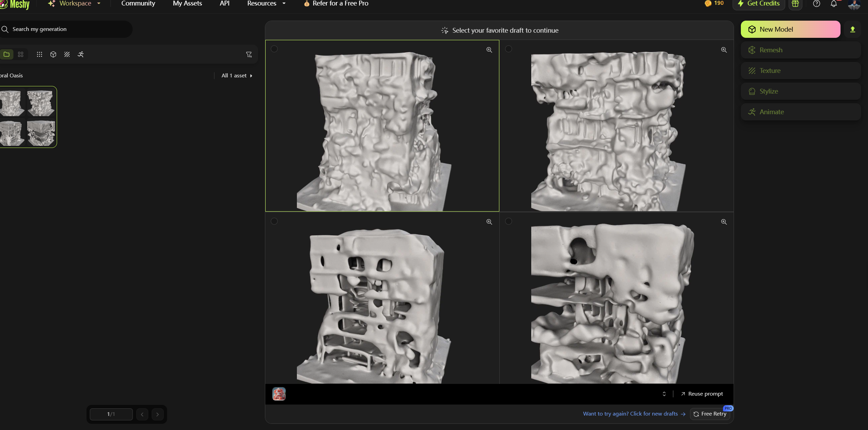Zoom into the bottom-right draft model
The width and height of the screenshot is (868, 430).
[724, 222]
